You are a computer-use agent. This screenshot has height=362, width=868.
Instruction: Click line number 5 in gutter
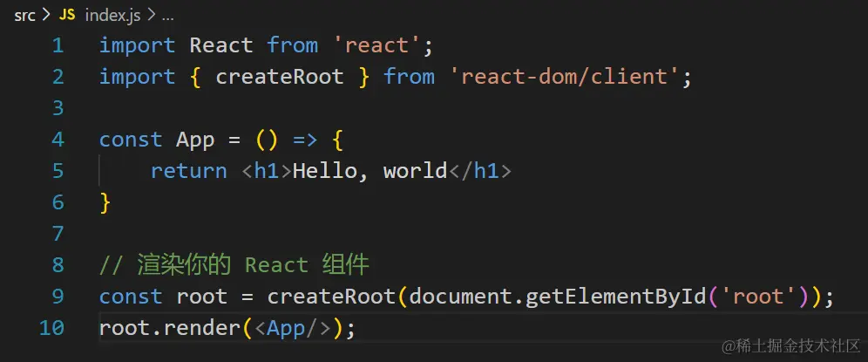pyautogui.click(x=58, y=171)
